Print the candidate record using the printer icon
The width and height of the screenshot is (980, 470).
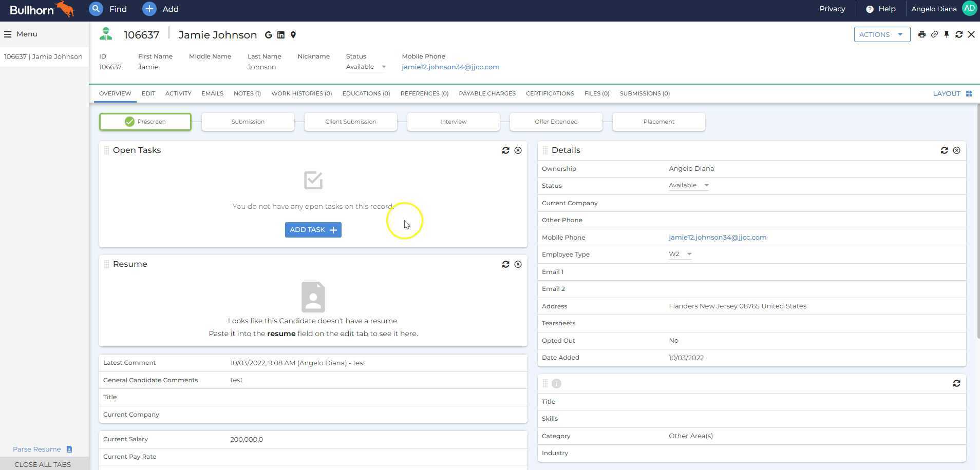click(x=922, y=34)
